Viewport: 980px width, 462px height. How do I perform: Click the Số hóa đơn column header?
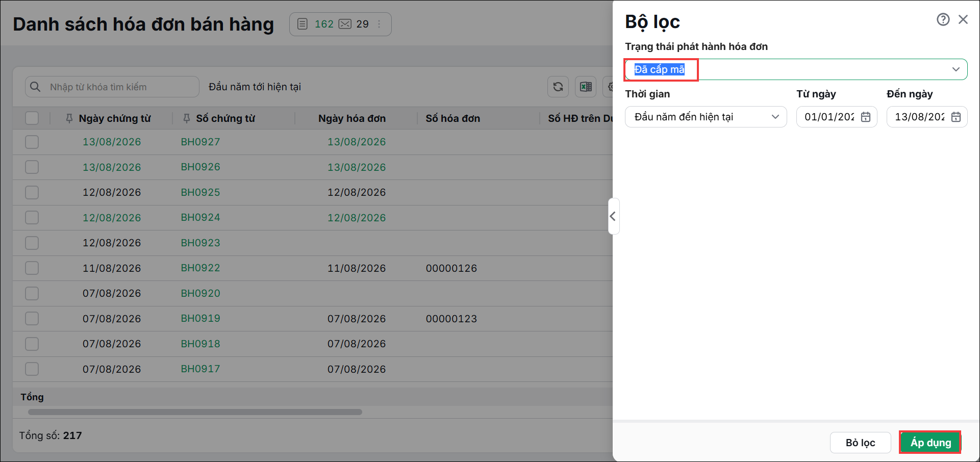(x=453, y=118)
